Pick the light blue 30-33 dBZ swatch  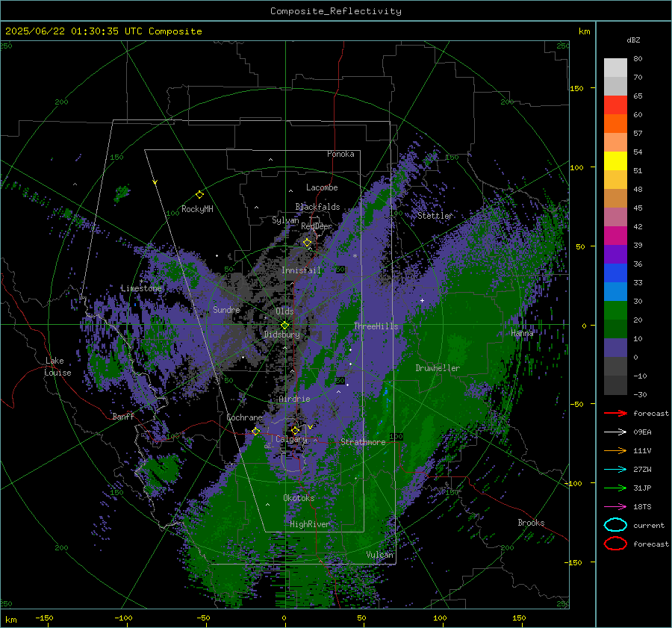[x=615, y=291]
